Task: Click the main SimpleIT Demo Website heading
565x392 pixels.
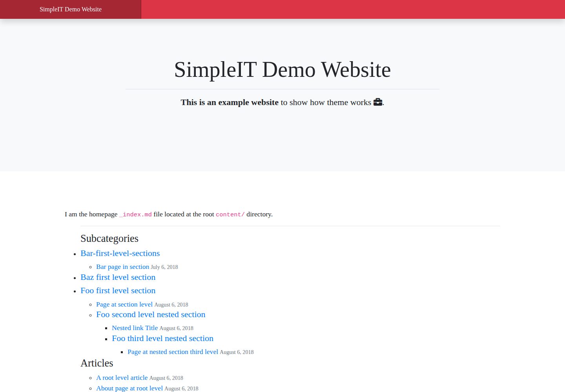Action: click(282, 69)
